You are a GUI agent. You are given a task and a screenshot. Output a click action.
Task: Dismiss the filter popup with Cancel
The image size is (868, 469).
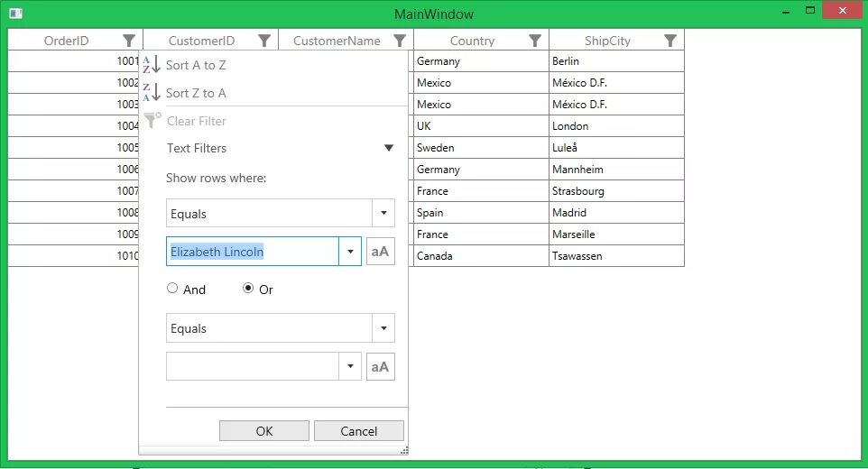point(359,431)
